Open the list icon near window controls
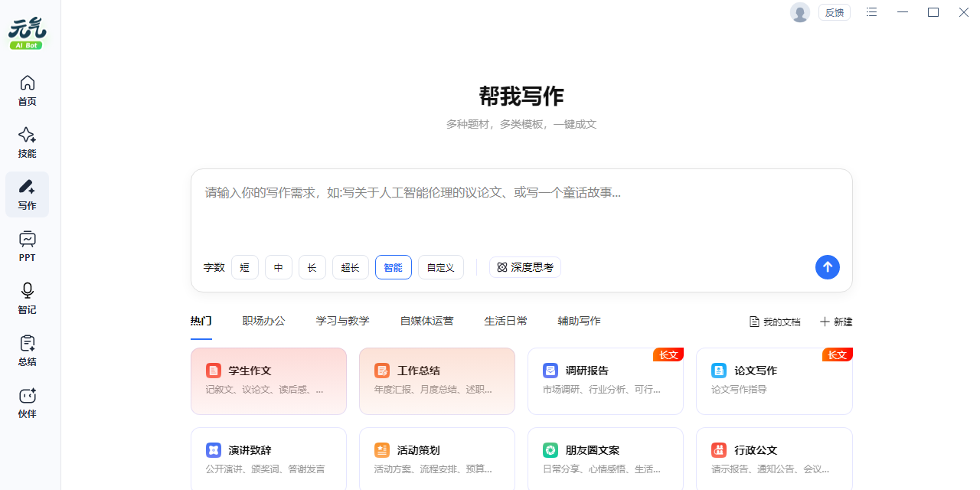The image size is (980, 490). tap(871, 12)
